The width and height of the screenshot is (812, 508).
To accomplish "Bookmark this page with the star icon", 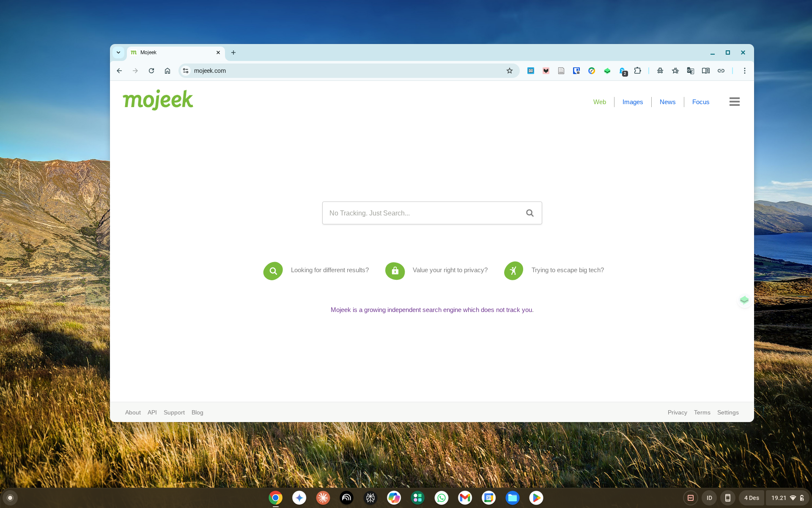I will [509, 71].
